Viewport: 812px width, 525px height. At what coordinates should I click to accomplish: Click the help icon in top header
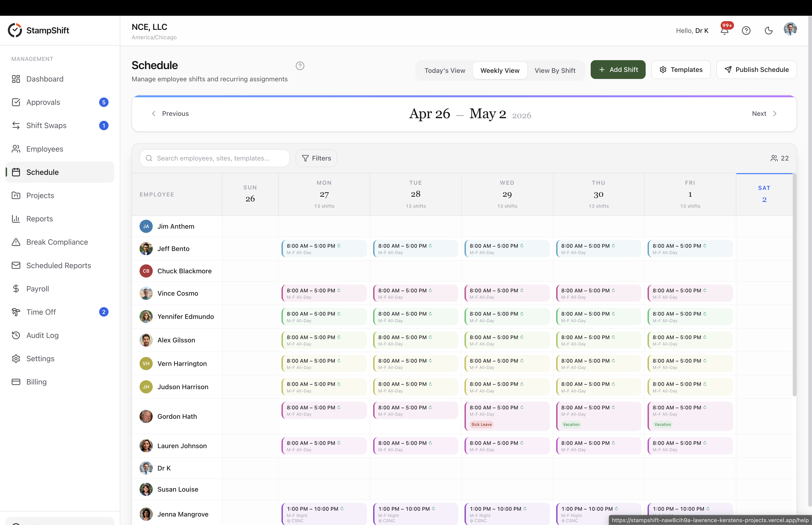tap(746, 31)
